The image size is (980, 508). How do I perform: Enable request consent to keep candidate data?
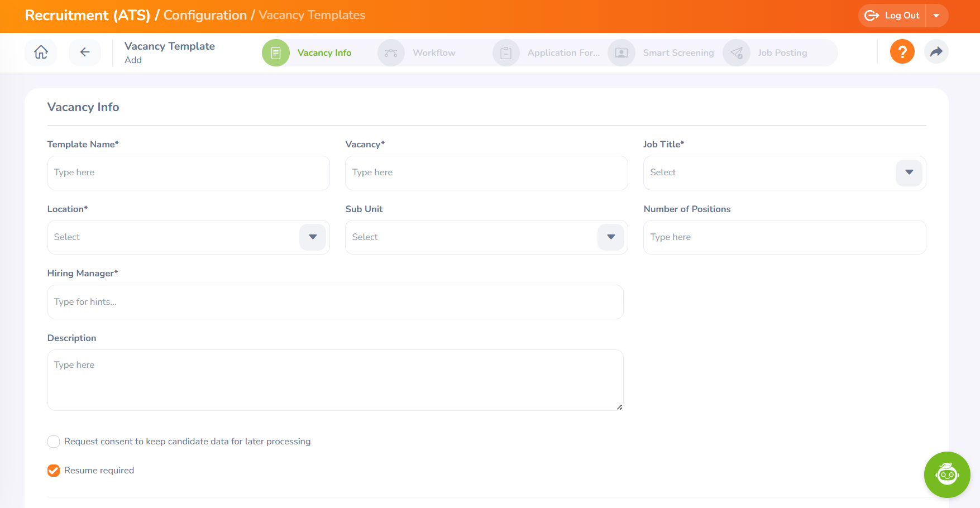[x=54, y=442]
